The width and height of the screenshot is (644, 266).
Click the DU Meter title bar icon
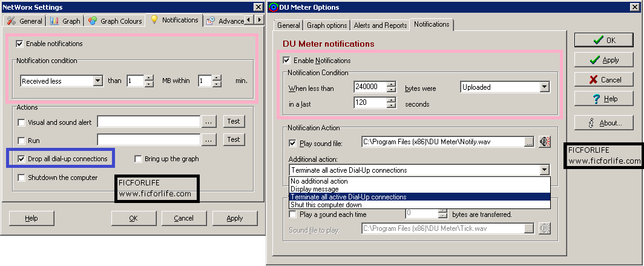[273, 7]
